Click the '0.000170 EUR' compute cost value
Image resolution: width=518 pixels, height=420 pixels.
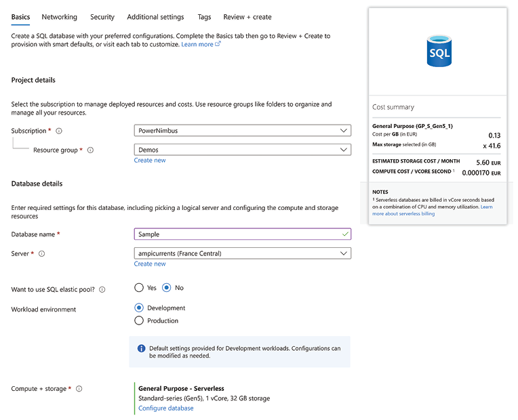[x=481, y=173]
